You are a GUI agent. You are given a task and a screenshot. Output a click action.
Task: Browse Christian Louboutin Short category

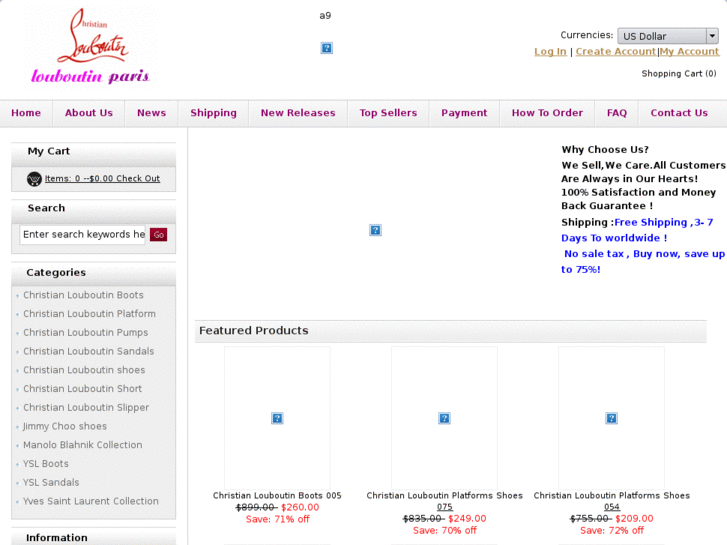pyautogui.click(x=83, y=389)
